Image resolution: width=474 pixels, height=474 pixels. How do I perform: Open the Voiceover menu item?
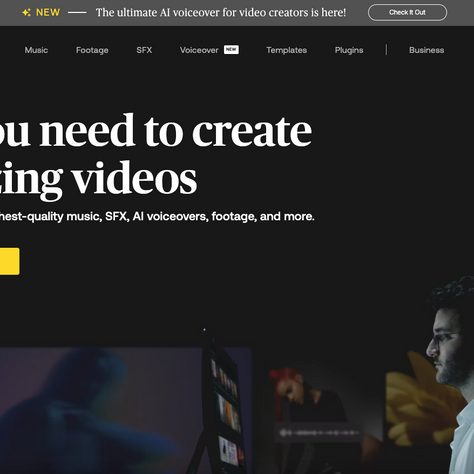coord(199,50)
